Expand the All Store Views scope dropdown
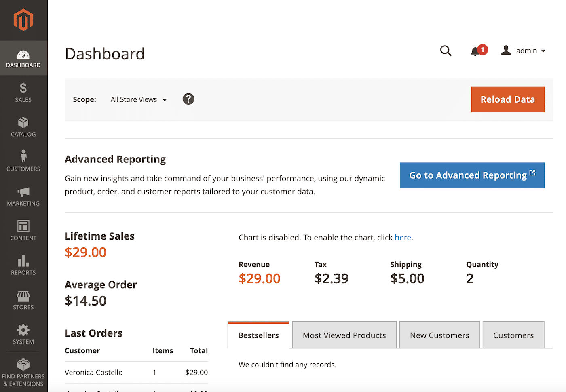The width and height of the screenshot is (566, 392). [138, 99]
